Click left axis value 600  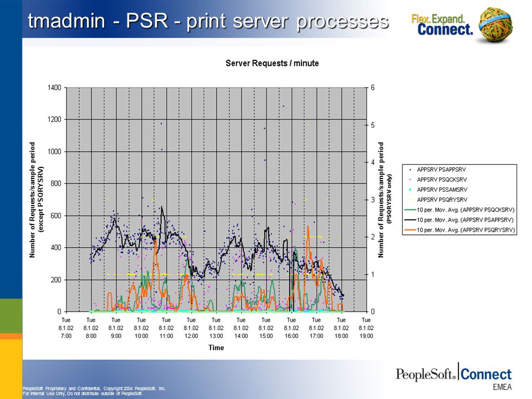pos(55,216)
